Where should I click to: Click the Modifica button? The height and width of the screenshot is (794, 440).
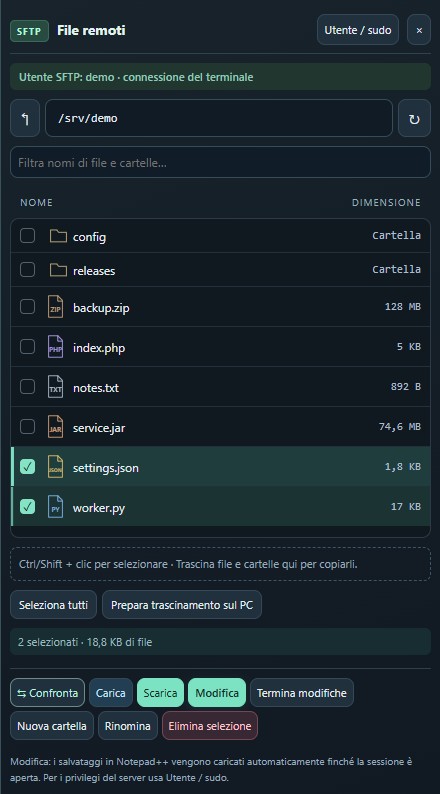click(x=217, y=693)
